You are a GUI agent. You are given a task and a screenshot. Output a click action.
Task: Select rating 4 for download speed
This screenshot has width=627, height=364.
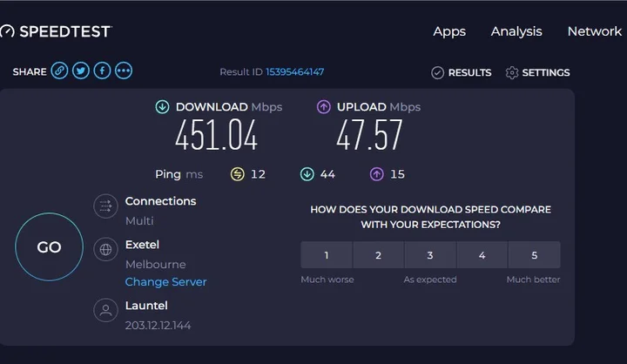pos(482,255)
